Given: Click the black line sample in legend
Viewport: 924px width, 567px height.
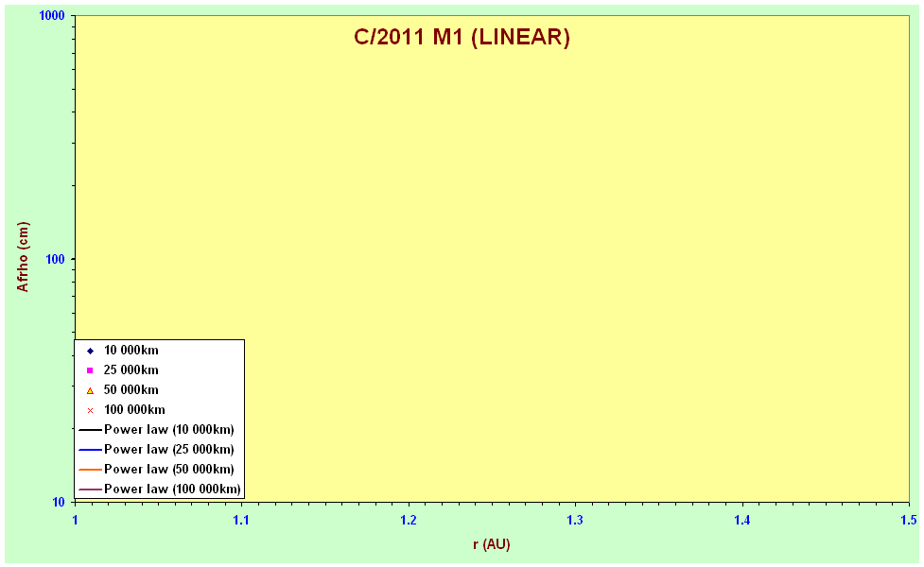Looking at the screenshot, I should pyautogui.click(x=90, y=430).
